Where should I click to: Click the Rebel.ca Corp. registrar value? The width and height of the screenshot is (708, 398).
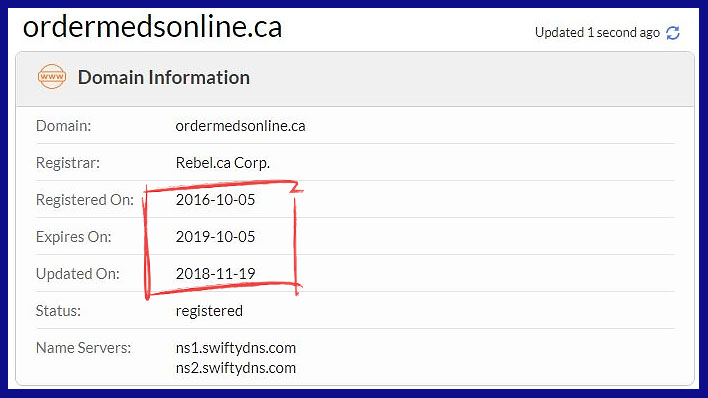[x=223, y=163]
